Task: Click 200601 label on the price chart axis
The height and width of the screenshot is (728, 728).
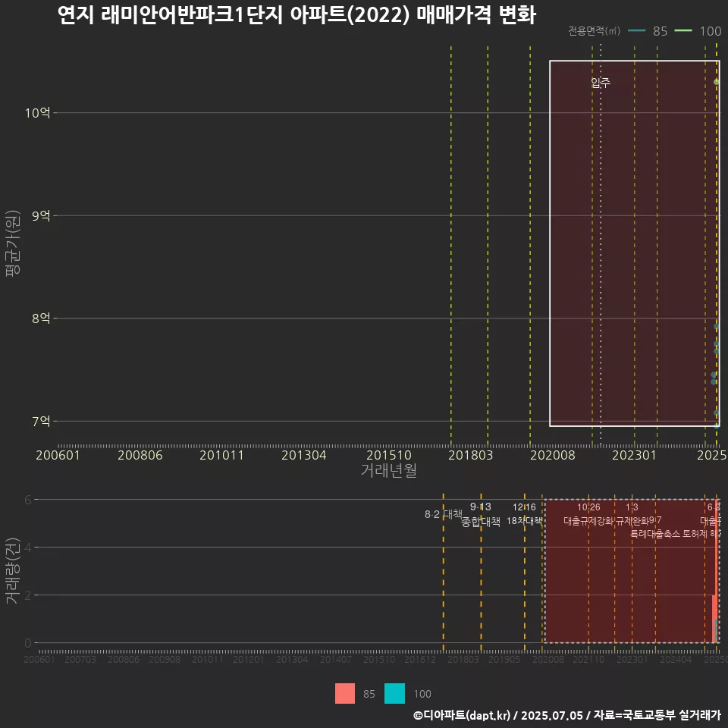Action: click(58, 455)
